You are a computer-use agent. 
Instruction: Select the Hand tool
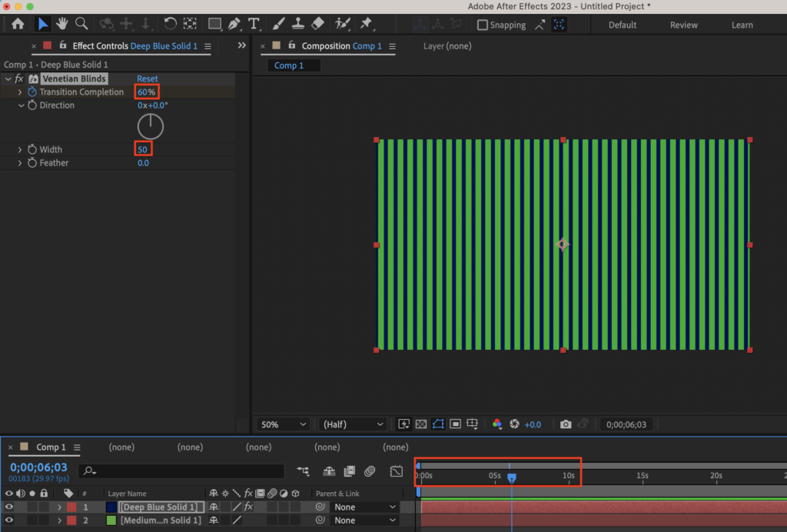[61, 24]
